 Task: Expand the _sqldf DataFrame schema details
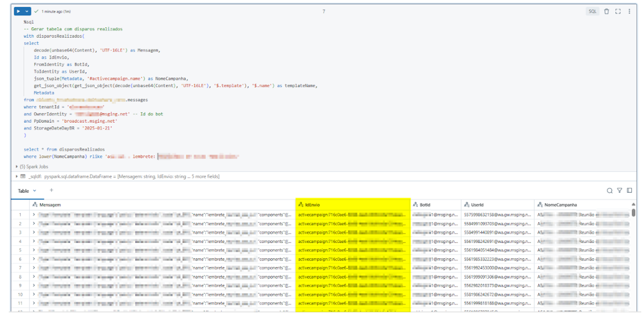(17, 177)
